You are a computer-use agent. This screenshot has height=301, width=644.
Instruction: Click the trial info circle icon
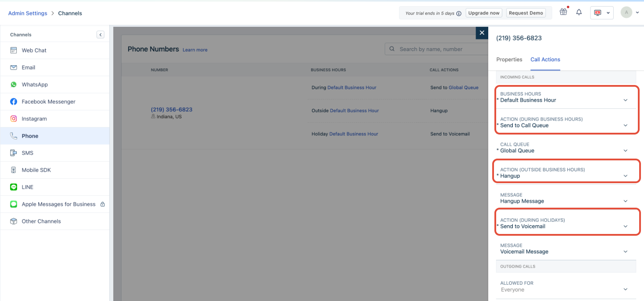[459, 13]
